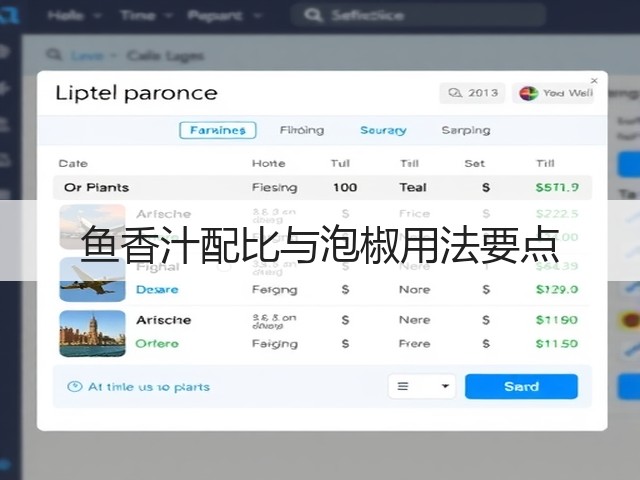
Task: Click the $1190 amount
Action: (557, 320)
